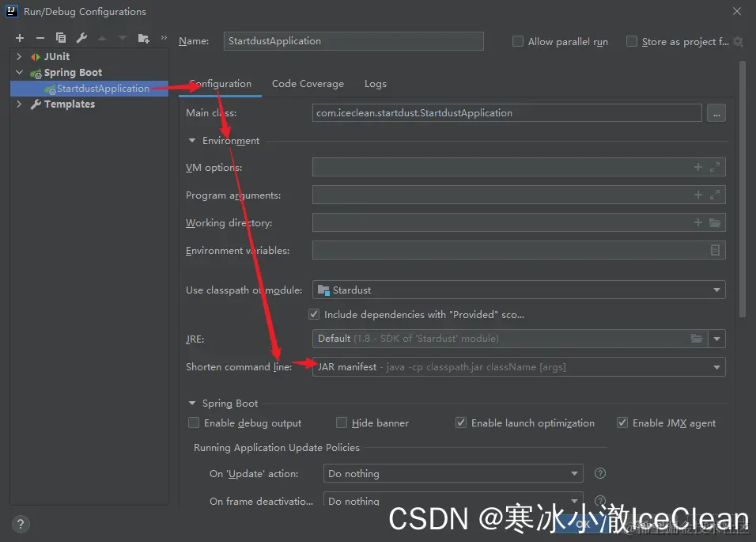The width and height of the screenshot is (756, 542).
Task: Toggle Allow parallel run checkbox
Action: pyautogui.click(x=518, y=41)
